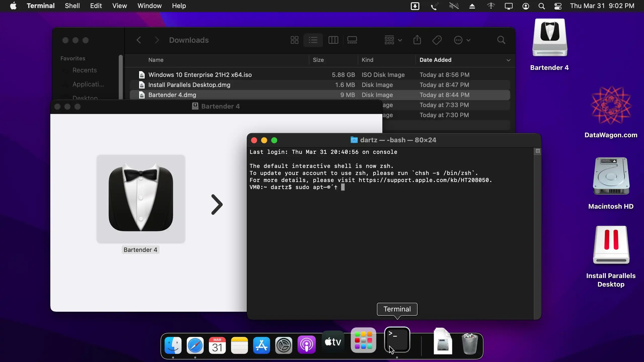The height and width of the screenshot is (362, 644).
Task: Switch Finder to icon view
Action: (x=294, y=40)
